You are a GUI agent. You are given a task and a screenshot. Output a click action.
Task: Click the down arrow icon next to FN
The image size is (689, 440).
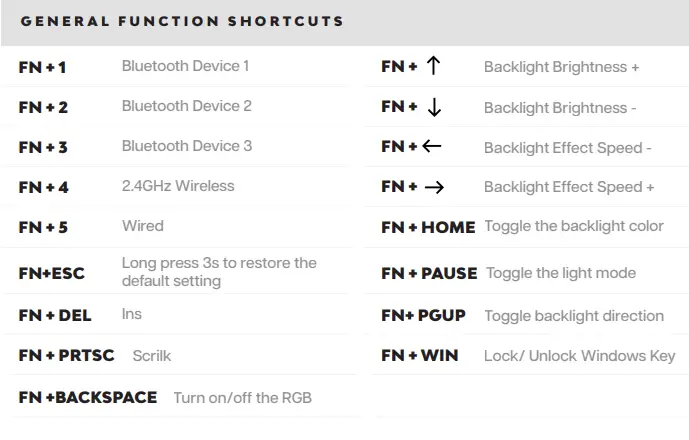(433, 107)
